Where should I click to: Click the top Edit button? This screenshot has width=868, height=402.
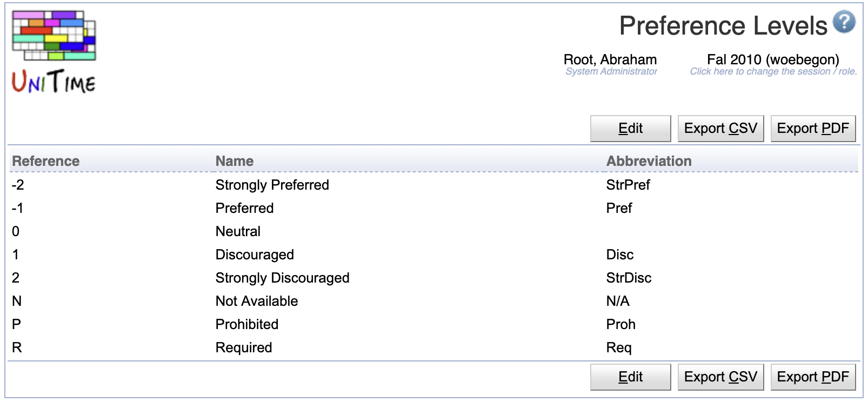tap(630, 129)
